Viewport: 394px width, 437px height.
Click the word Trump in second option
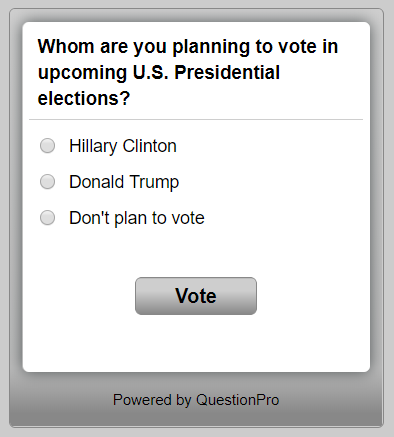tap(154, 182)
